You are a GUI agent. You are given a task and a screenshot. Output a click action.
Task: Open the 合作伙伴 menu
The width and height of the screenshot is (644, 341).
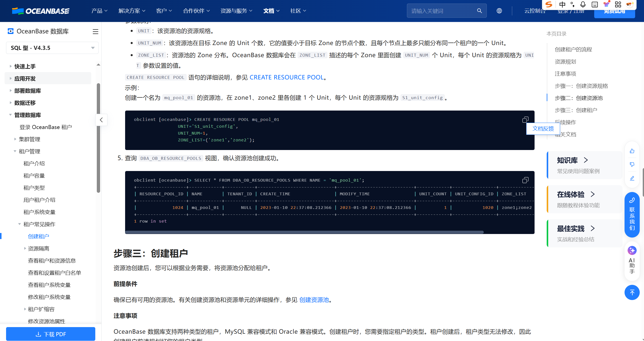click(x=196, y=11)
